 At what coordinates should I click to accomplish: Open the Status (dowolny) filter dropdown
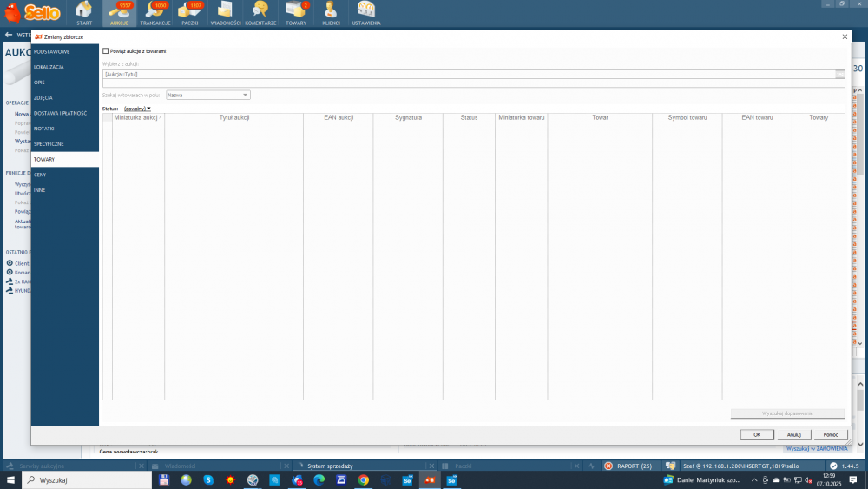pyautogui.click(x=137, y=109)
